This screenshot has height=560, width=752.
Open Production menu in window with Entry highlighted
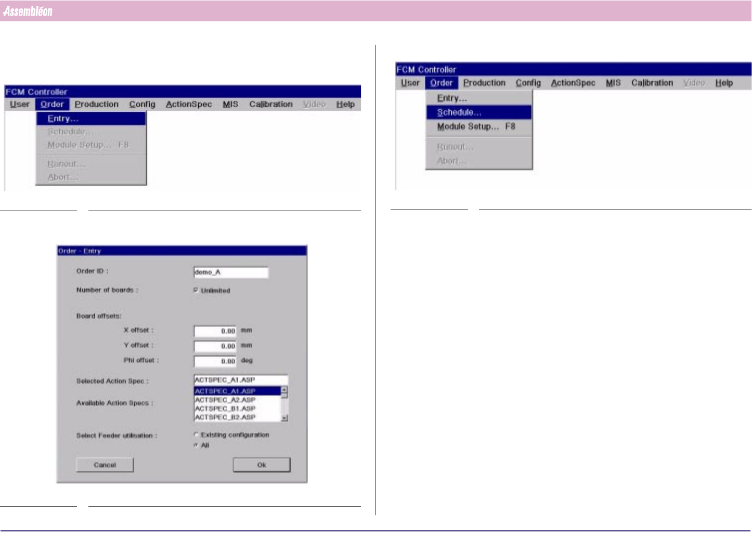97,105
